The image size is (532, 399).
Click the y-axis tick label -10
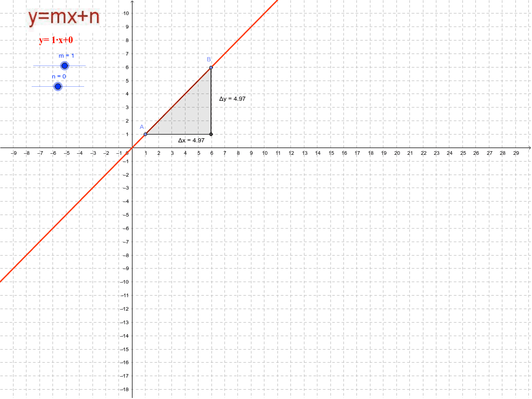point(125,282)
